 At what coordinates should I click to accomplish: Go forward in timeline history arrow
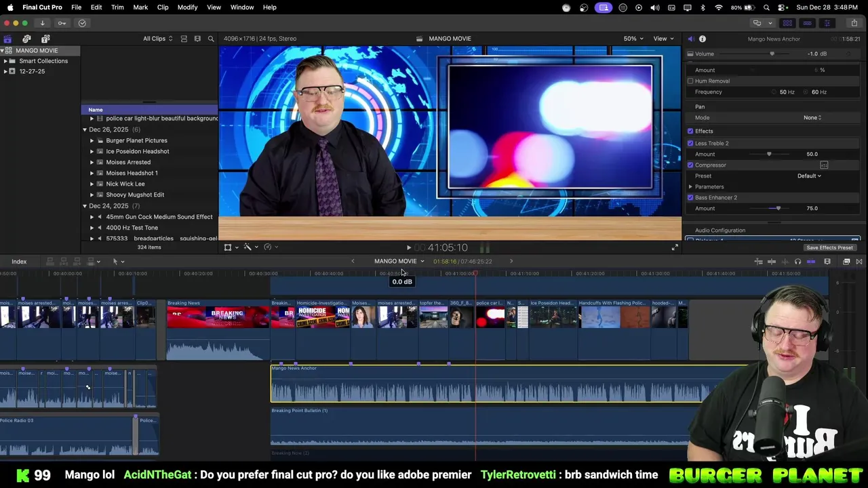click(511, 261)
